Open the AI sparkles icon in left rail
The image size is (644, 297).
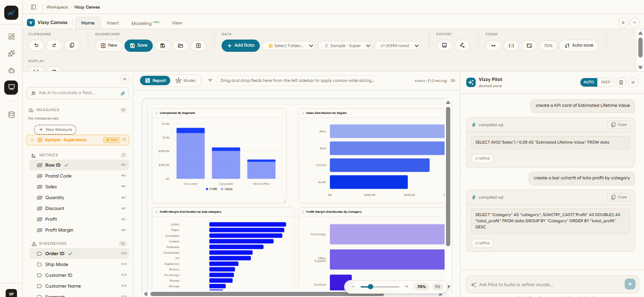pos(11,53)
